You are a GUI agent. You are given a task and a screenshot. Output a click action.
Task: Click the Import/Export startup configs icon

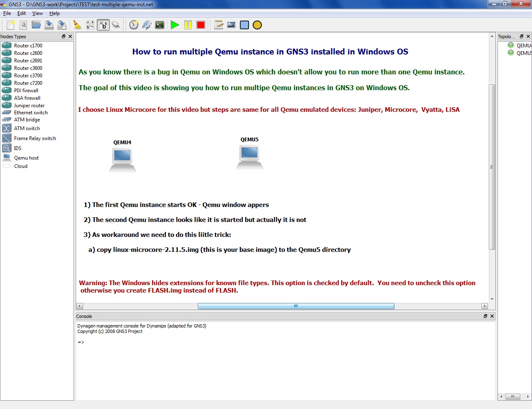(147, 25)
